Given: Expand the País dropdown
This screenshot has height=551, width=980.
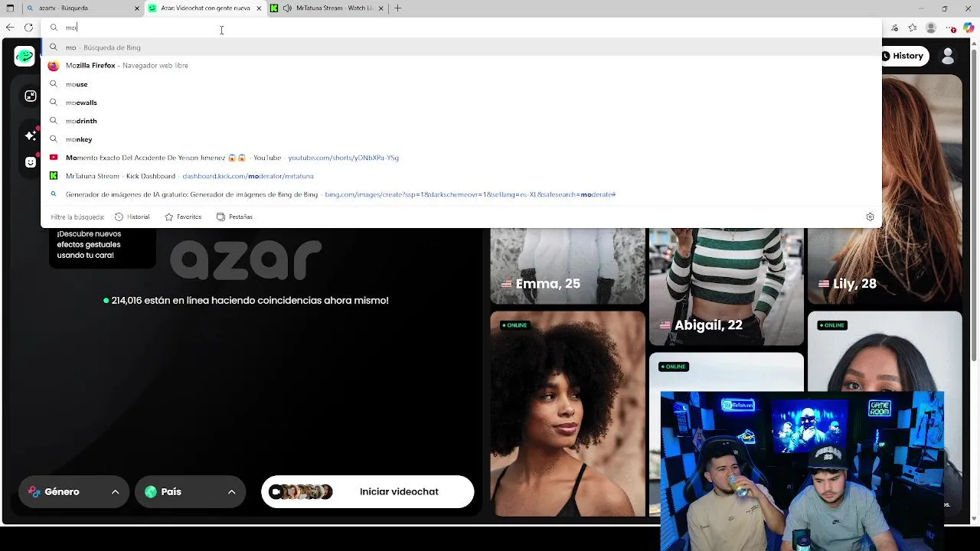Looking at the screenshot, I should (x=190, y=492).
